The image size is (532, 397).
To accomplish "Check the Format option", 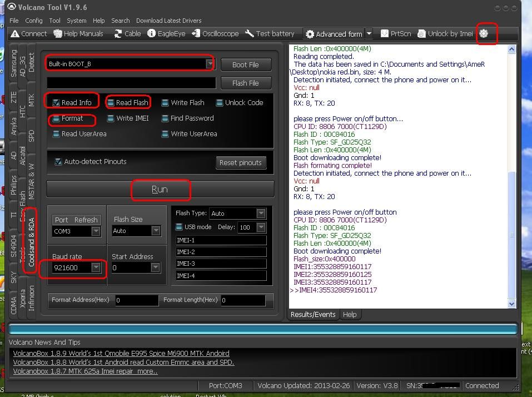I will coord(56,118).
